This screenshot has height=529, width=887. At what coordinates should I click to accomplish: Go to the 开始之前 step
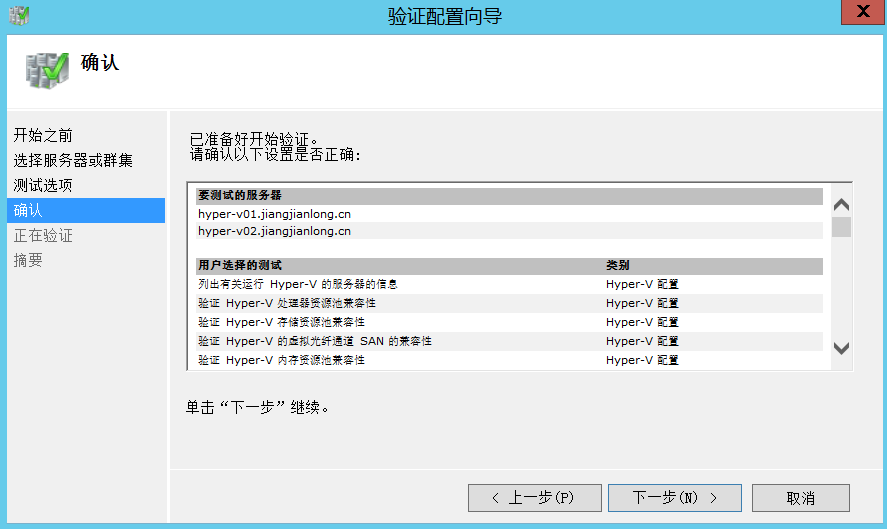(x=43, y=135)
